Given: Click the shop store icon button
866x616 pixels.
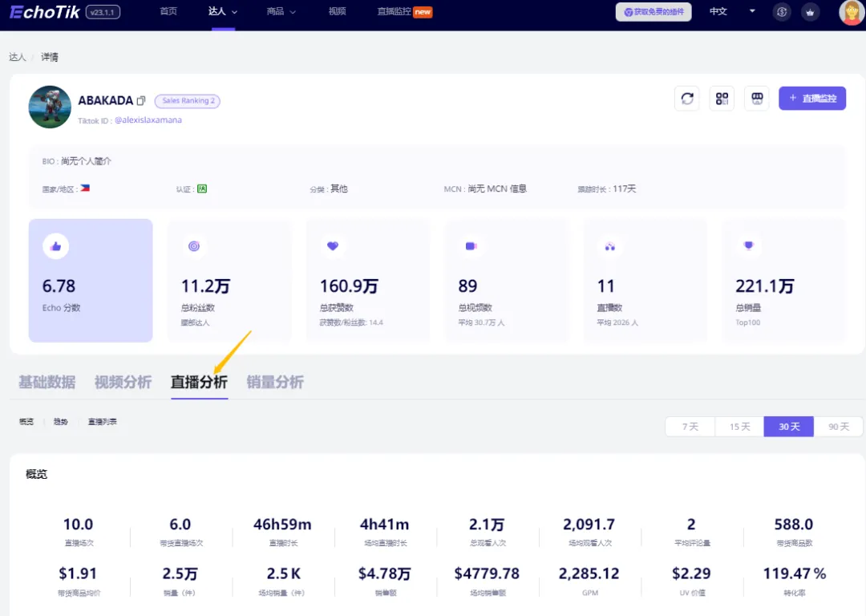Looking at the screenshot, I should [757, 99].
